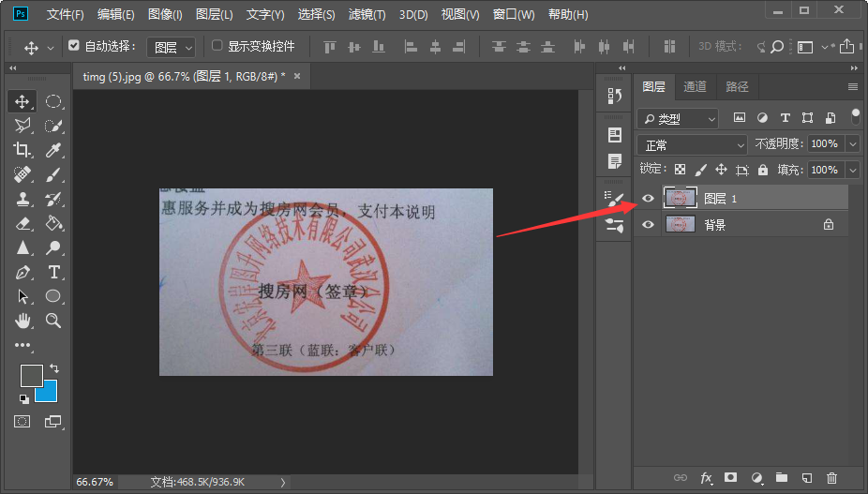Select the Dodge tool
This screenshot has height=494, width=868.
(53, 247)
